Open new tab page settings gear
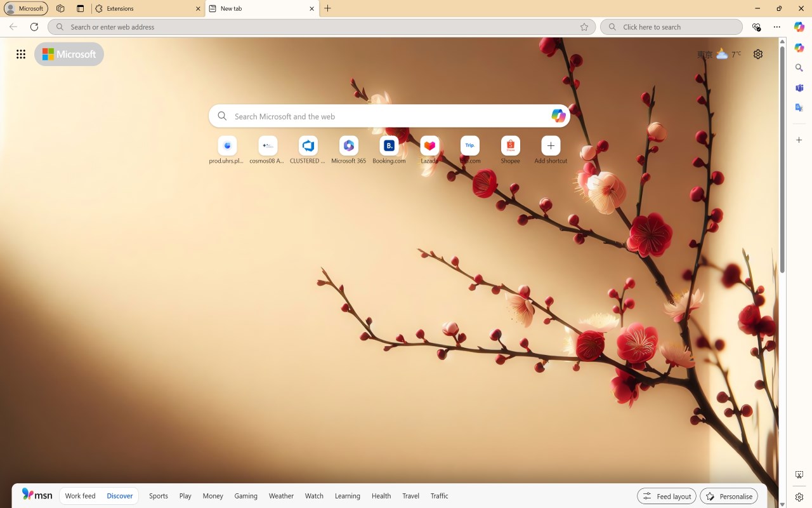 [x=758, y=54]
